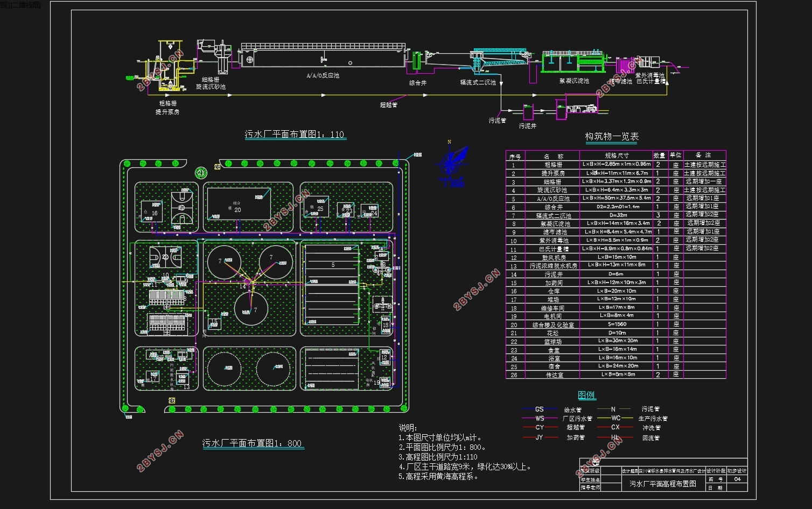Click table cell '维修车间' in row 18
The image size is (812, 509).
click(x=553, y=308)
